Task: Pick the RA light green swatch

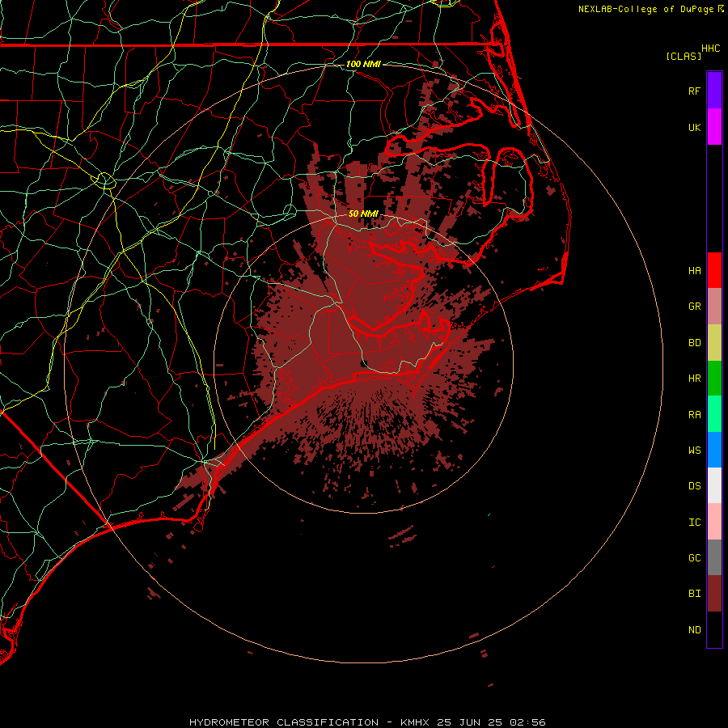Action: [x=714, y=414]
